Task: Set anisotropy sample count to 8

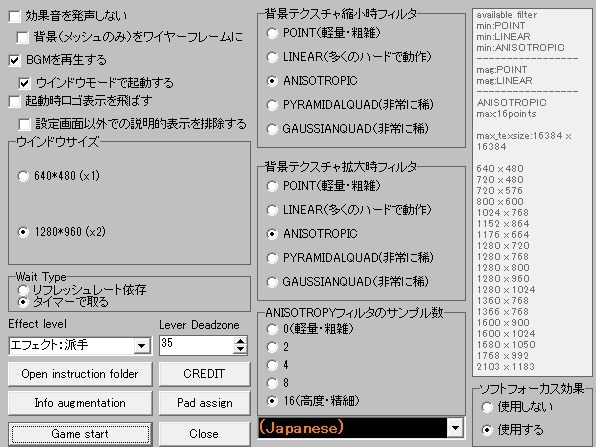Action: pos(272,383)
